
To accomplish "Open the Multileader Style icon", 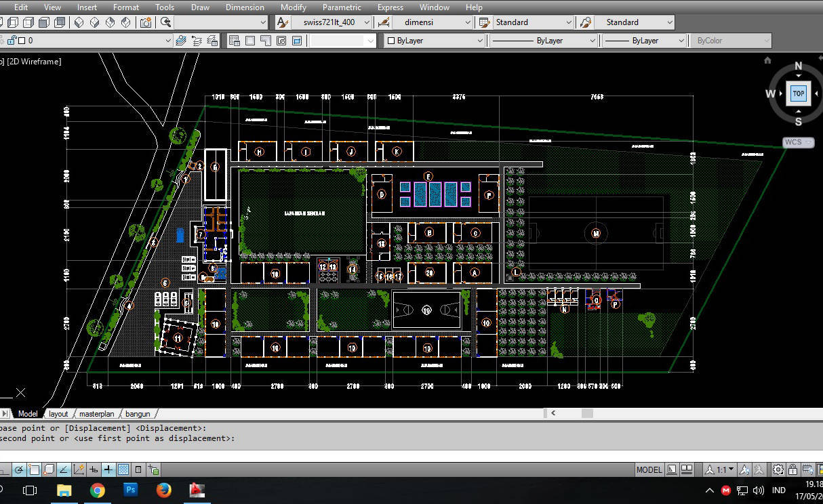I will (585, 22).
